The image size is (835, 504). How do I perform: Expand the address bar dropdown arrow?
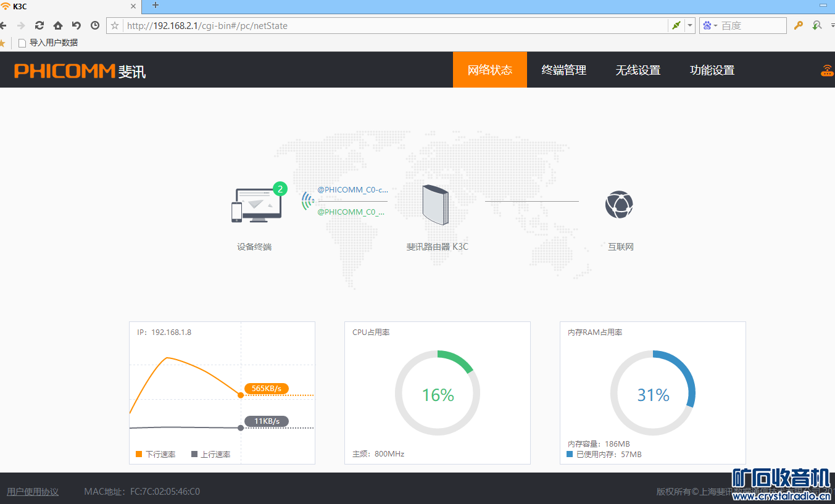tap(690, 25)
